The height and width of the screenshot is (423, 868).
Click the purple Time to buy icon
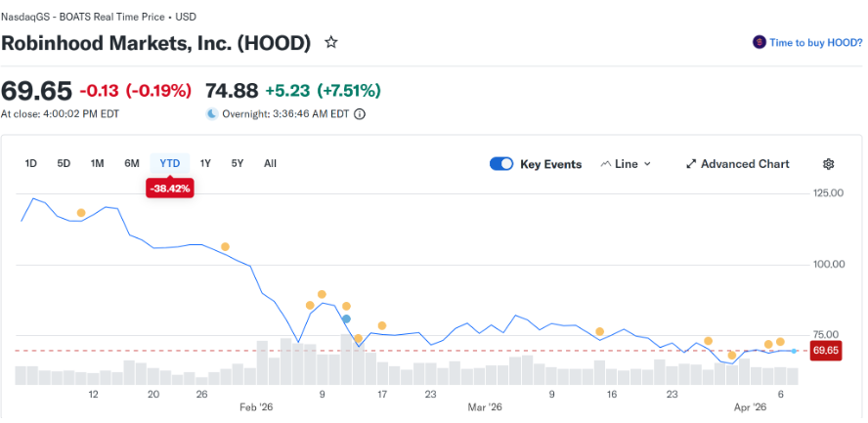pos(759,43)
